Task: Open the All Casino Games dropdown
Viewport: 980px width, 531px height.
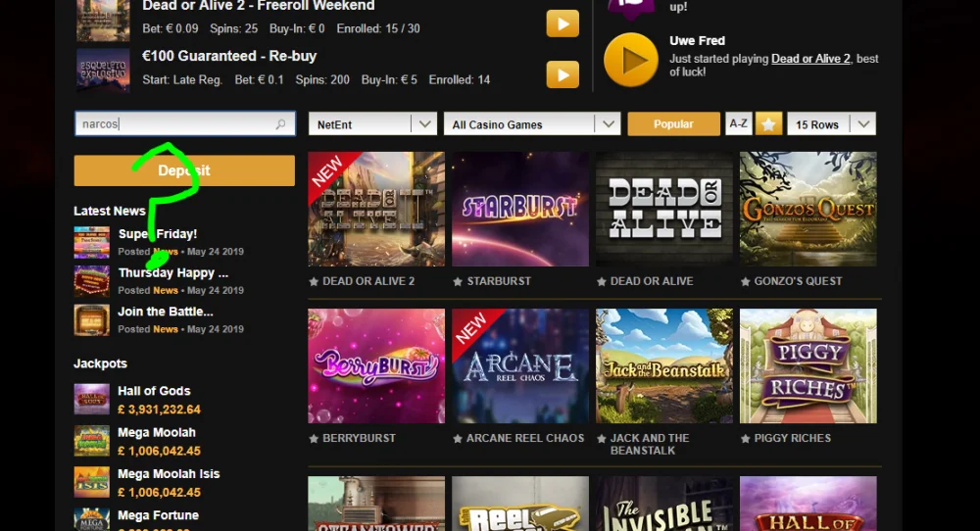Action: pyautogui.click(x=532, y=124)
